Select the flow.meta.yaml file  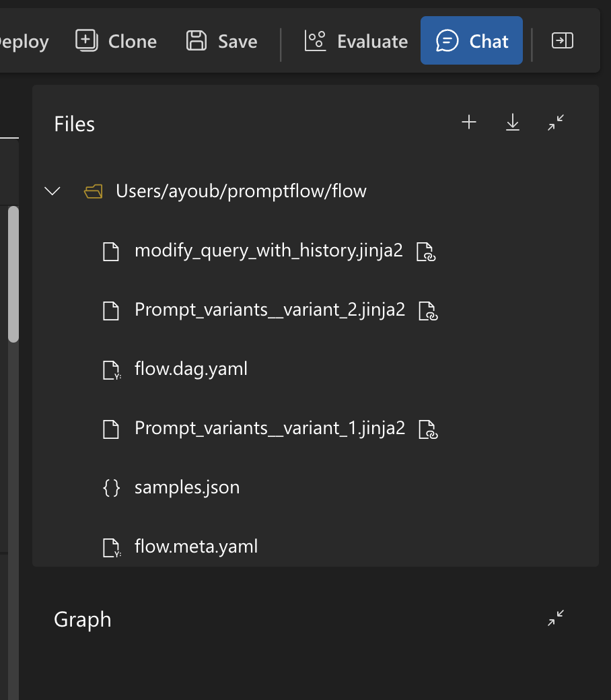[x=196, y=547]
